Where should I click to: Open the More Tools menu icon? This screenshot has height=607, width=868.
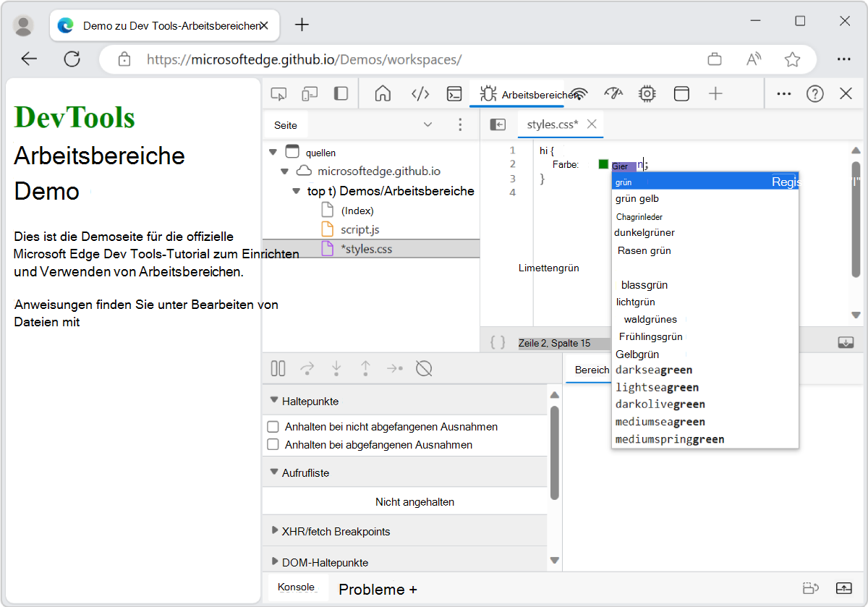tap(783, 93)
